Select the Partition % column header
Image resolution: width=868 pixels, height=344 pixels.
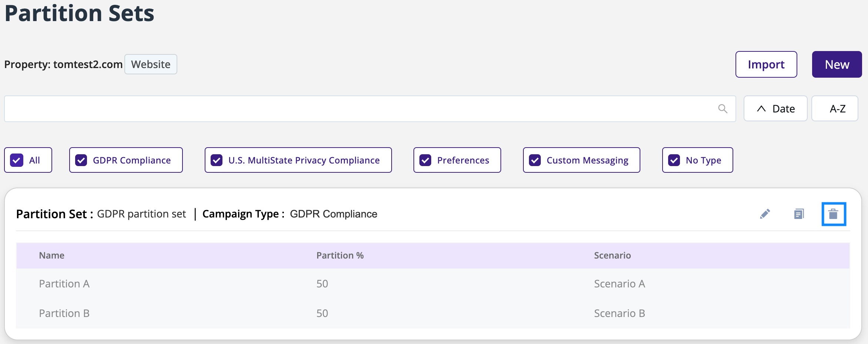coord(340,256)
